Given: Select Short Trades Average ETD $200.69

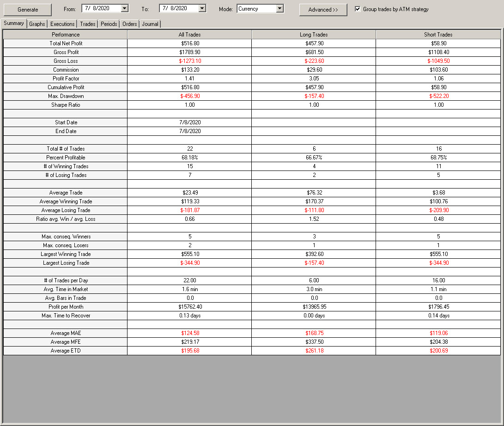Looking at the screenshot, I should coord(438,351).
